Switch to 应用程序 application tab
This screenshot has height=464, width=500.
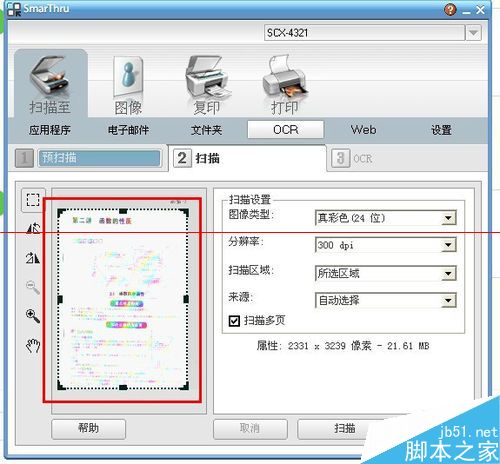pyautogui.click(x=49, y=130)
